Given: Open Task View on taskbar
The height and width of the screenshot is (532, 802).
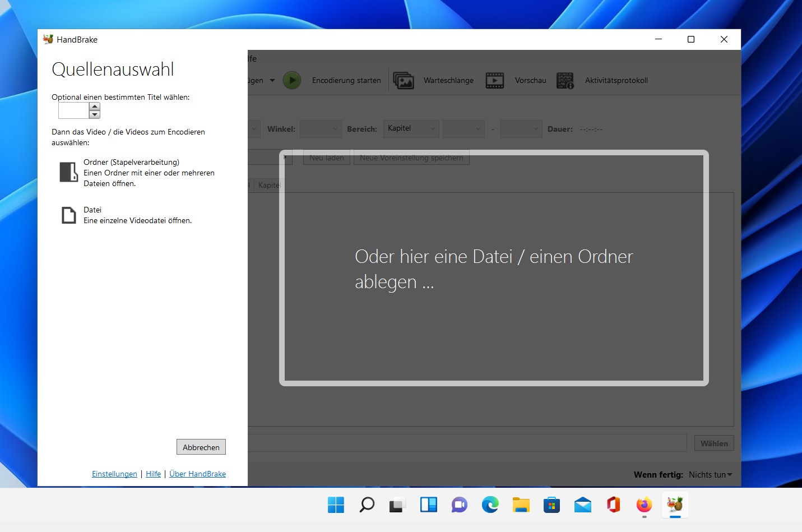Looking at the screenshot, I should [x=398, y=505].
